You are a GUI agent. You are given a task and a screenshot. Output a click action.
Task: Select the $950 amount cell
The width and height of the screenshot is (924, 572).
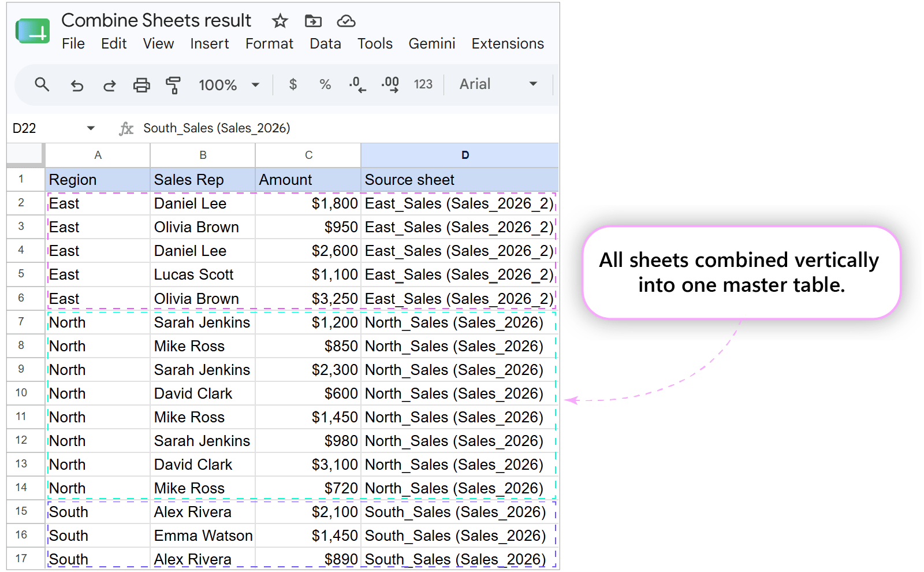point(308,227)
